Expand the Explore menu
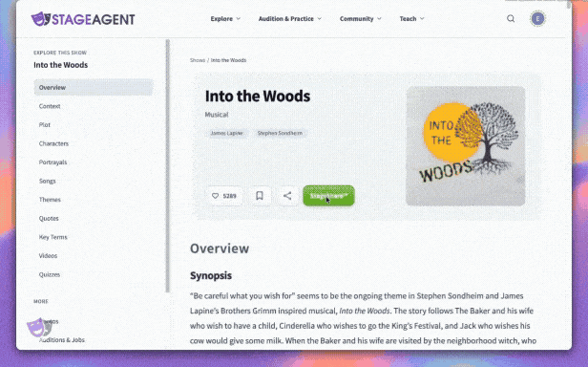Viewport: 588px width, 367px height. 225,18
